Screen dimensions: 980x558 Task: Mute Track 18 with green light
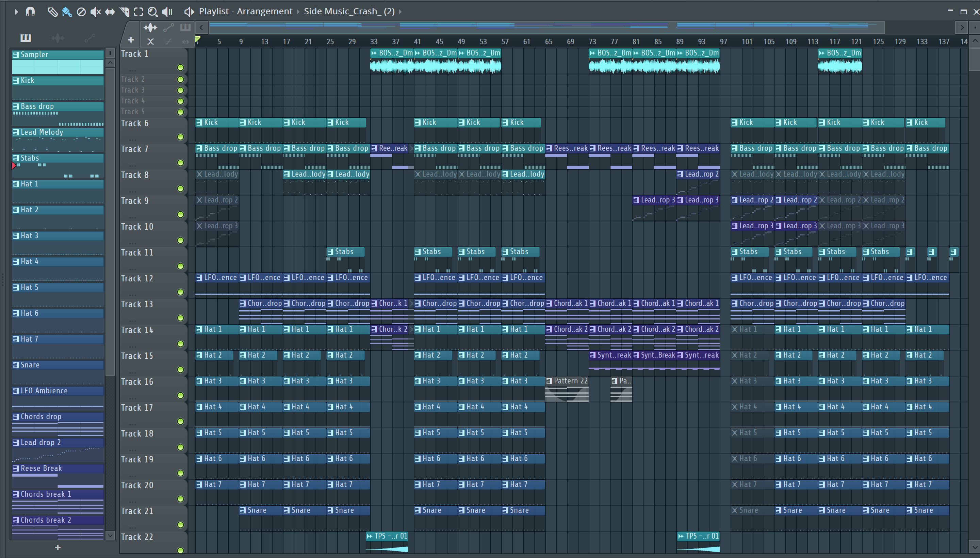pyautogui.click(x=180, y=447)
